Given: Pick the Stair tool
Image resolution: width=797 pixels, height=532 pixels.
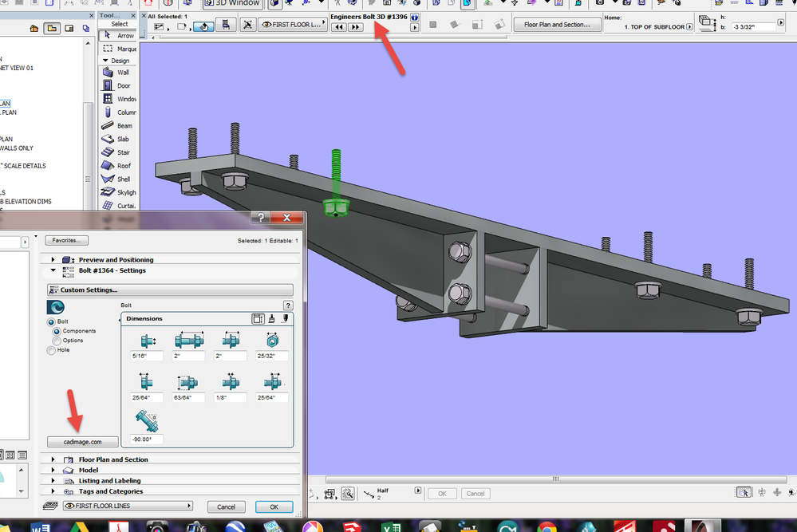Looking at the screenshot, I should click(x=117, y=152).
